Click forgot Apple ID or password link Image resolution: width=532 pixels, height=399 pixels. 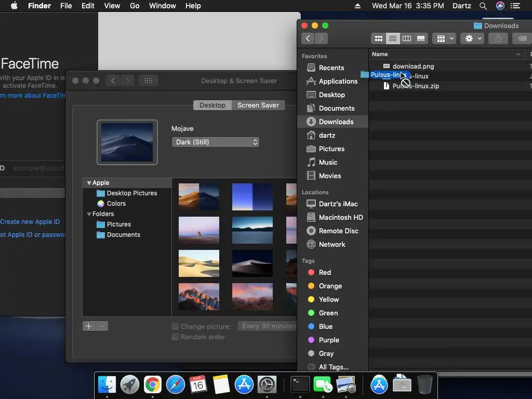pyautogui.click(x=33, y=234)
